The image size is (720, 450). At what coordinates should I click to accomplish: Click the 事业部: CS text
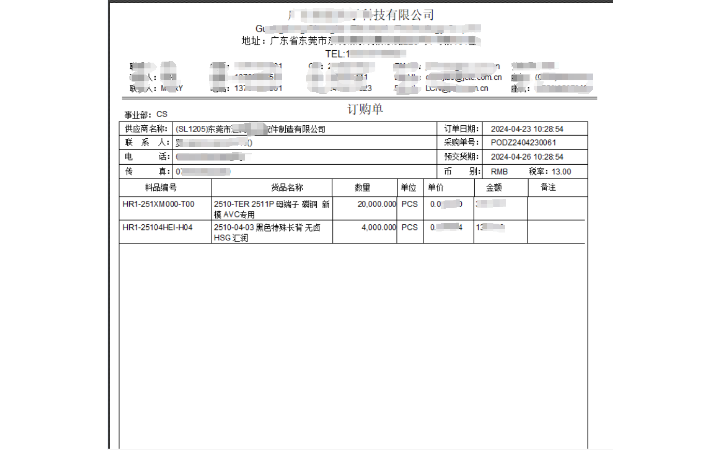[146, 114]
